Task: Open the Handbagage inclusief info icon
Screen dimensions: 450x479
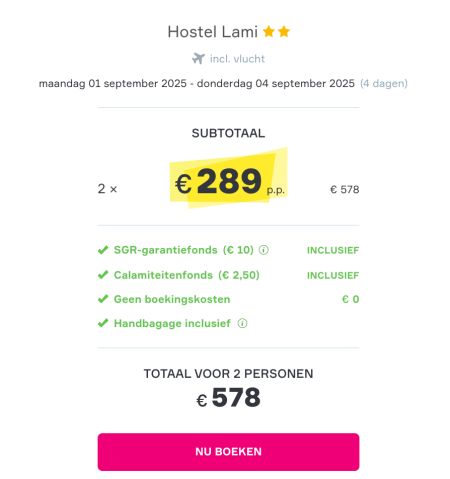Action: tap(242, 323)
